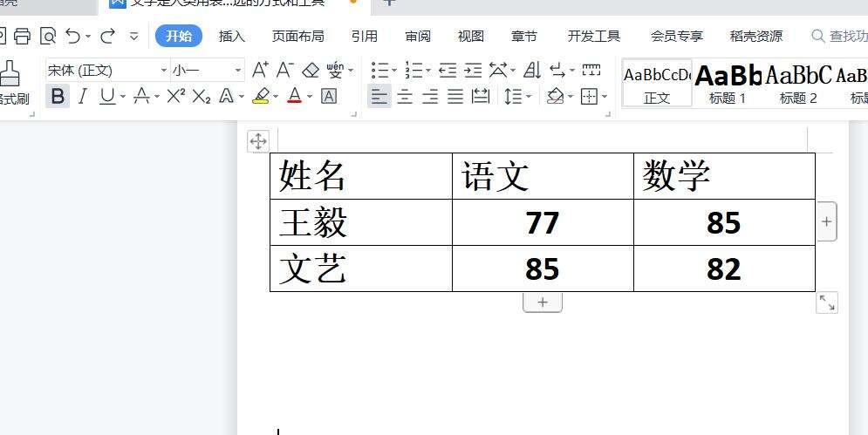Toggle align left

(379, 96)
